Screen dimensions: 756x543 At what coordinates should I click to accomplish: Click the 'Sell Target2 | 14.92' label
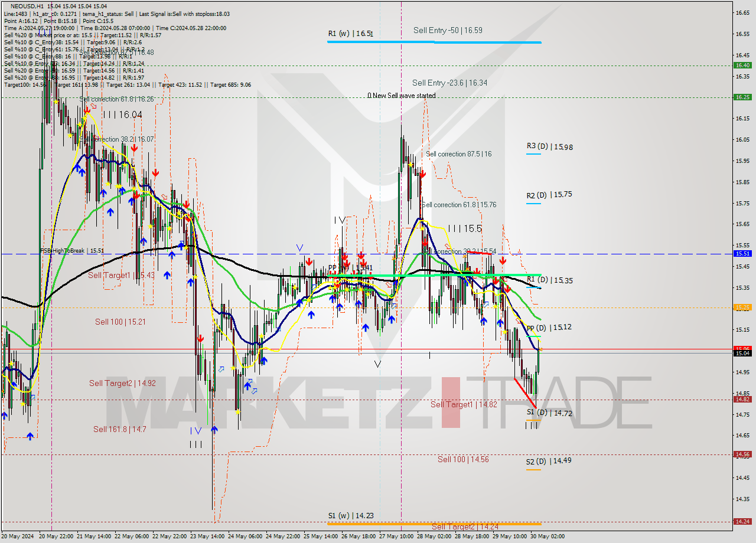pyautogui.click(x=122, y=384)
